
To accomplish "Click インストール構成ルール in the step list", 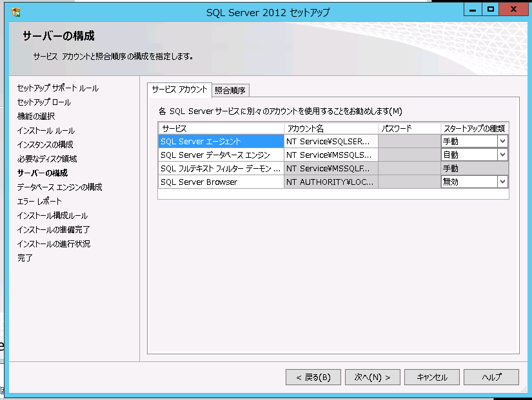I will click(52, 216).
